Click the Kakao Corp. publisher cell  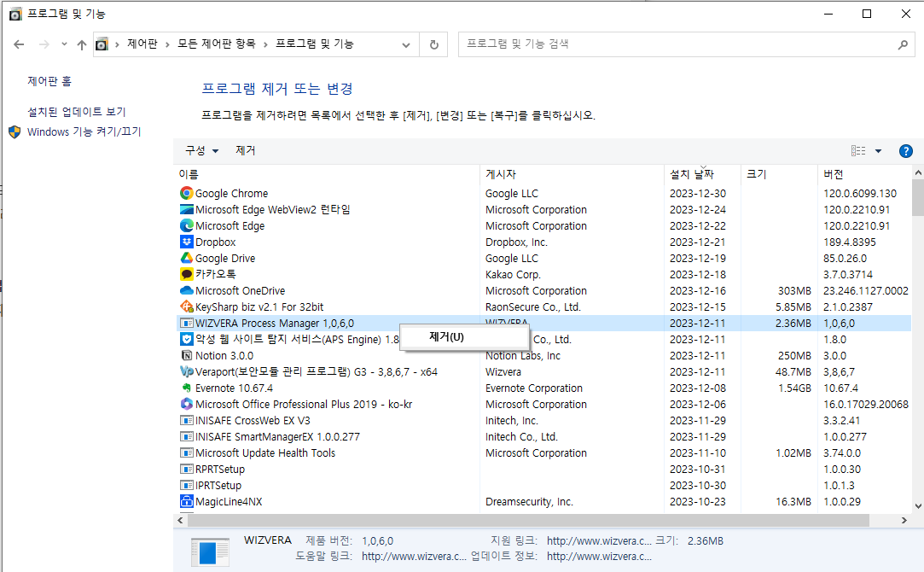coord(513,274)
